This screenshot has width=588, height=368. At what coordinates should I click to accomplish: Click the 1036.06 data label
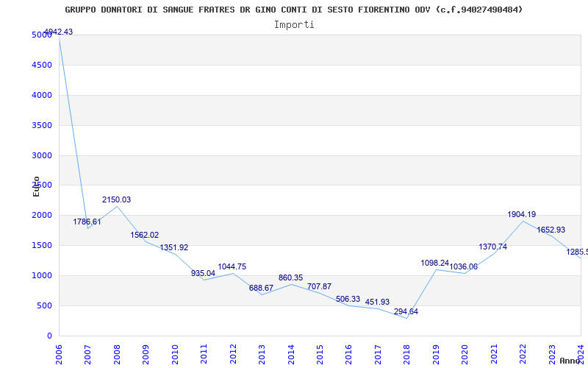point(464,266)
